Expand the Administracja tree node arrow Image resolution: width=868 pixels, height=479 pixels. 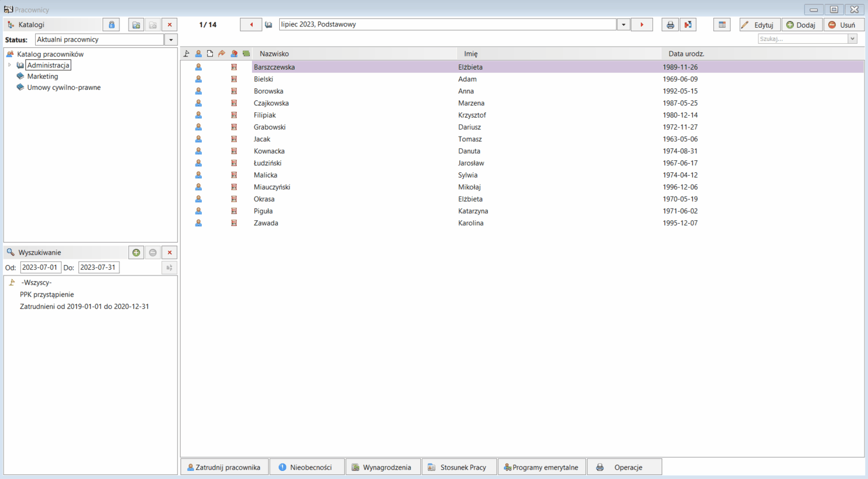pos(9,65)
